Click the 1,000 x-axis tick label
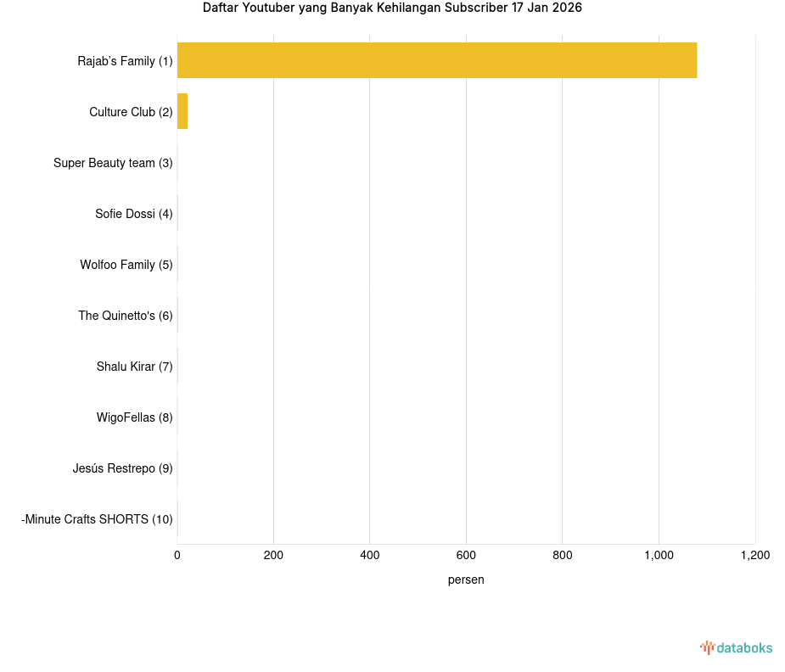785x672 pixels. (659, 556)
